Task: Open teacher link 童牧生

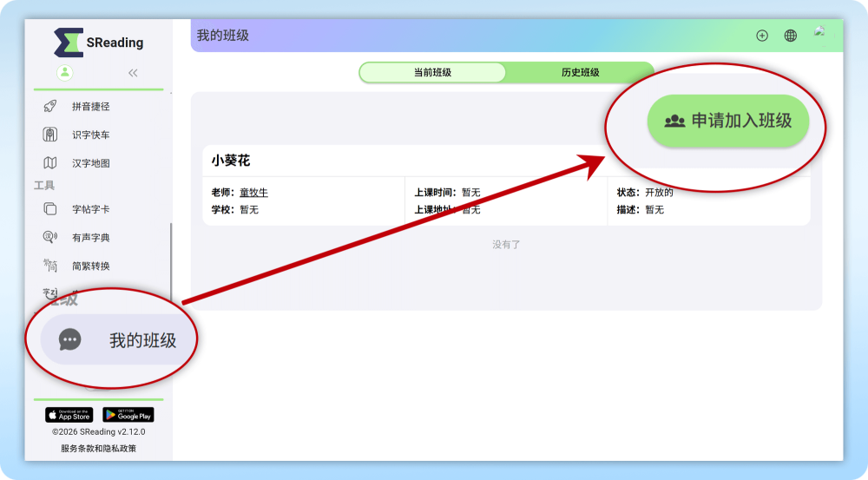Action: coord(253,192)
